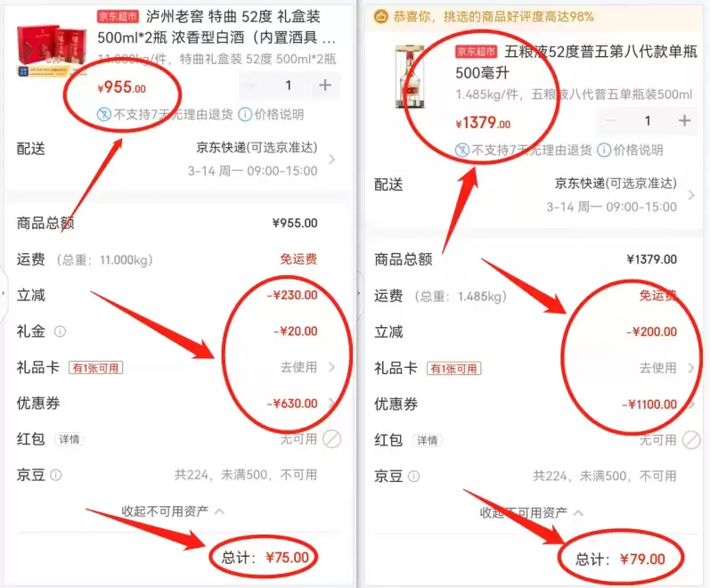Screen dimensions: 710x588
Task: Tap the 不支持7天无理由退货 icon in left order
Action: coord(103,114)
